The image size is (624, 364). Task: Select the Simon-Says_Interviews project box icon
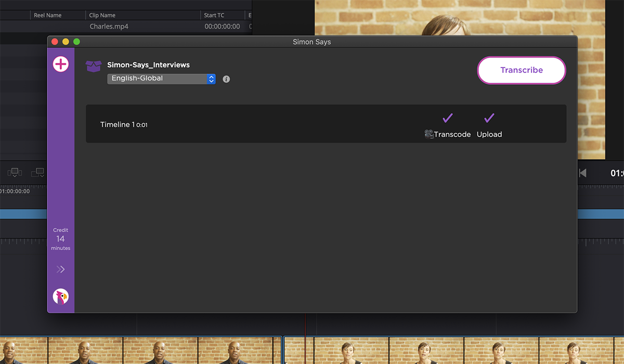[x=93, y=66]
